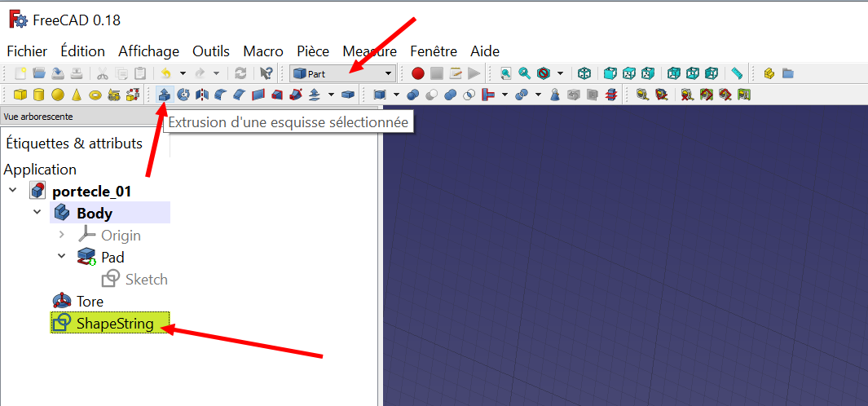Open the parametric primitives creator icon

click(x=114, y=95)
